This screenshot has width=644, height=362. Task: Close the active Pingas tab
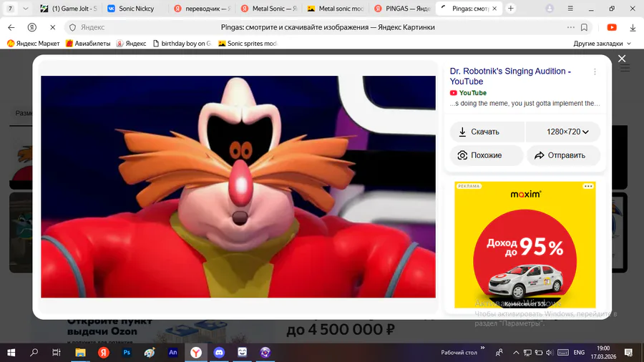494,8
